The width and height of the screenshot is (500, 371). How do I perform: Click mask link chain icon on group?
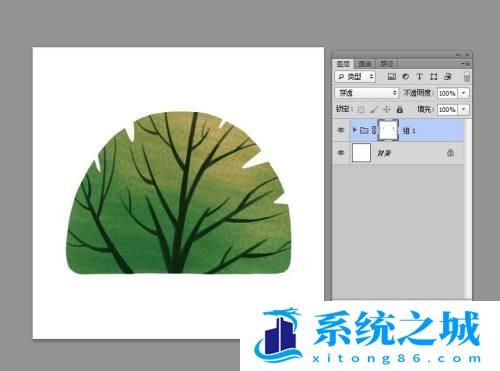[x=374, y=130]
